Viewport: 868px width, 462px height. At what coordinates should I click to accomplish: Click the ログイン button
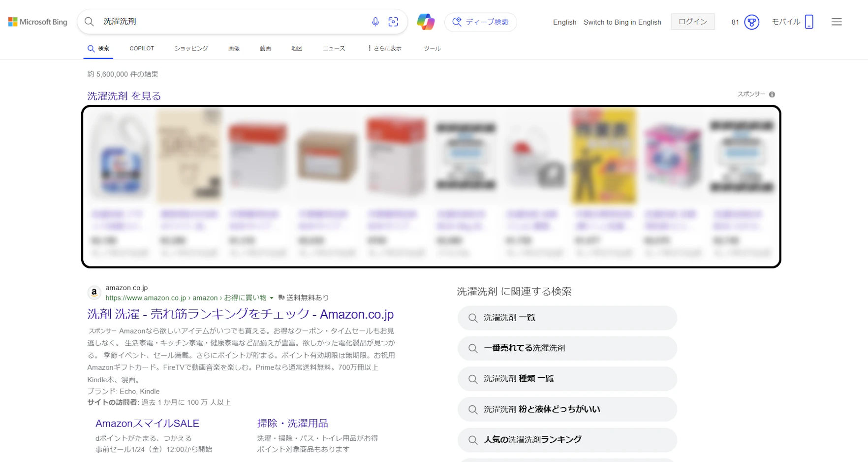(x=693, y=22)
